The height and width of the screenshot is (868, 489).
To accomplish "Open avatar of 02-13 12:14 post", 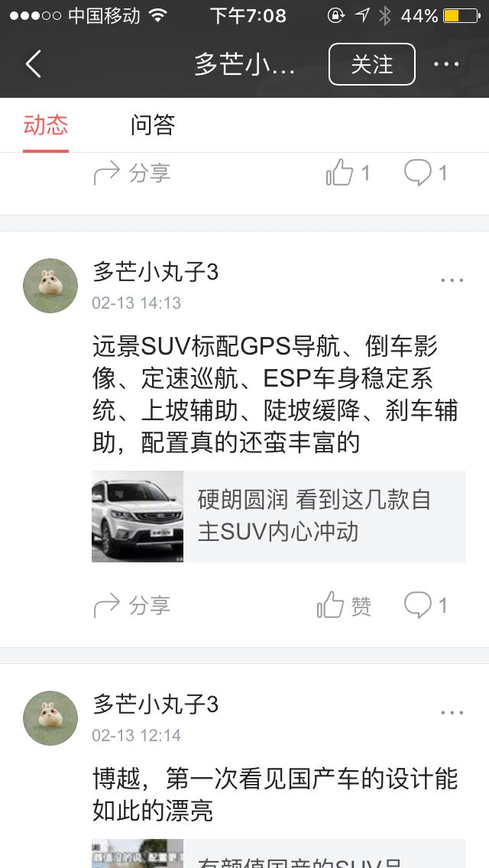I will (50, 718).
